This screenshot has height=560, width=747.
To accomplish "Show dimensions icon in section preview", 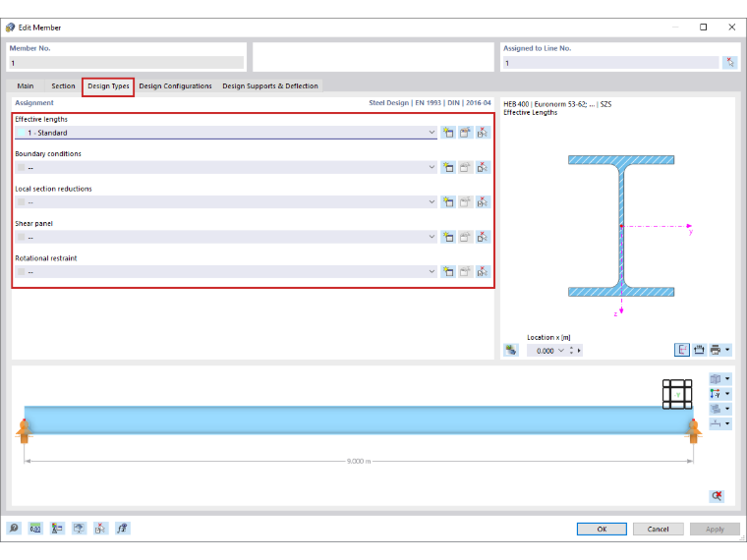I will coord(699,350).
